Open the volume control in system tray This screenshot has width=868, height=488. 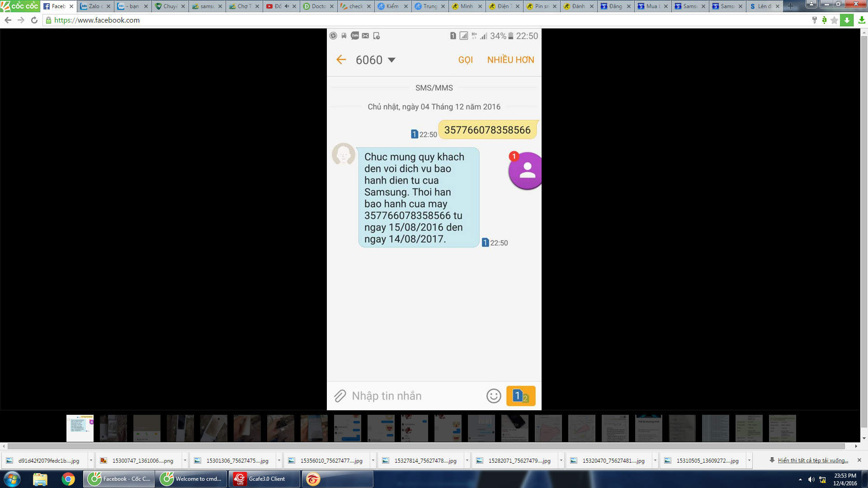pos(811,479)
